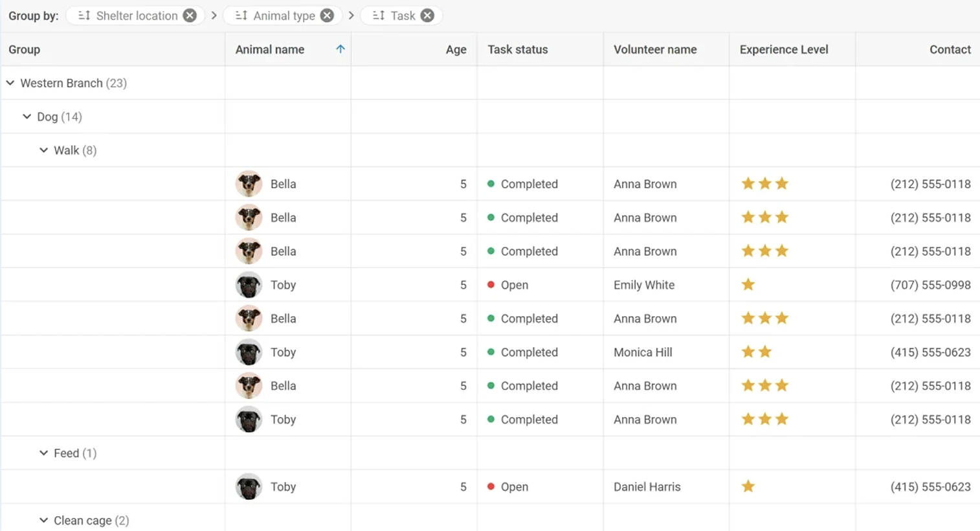
Task: Remove the Animal type grouping chip
Action: (x=328, y=16)
